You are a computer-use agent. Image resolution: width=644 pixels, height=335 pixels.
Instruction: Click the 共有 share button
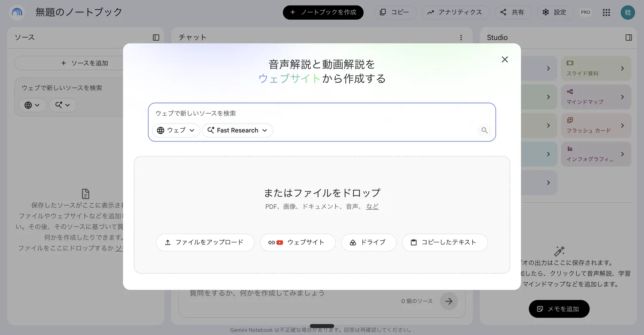513,12
